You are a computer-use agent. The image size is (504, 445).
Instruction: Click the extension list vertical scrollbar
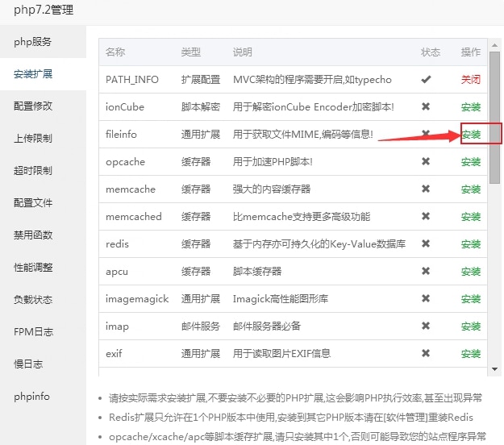(x=494, y=121)
